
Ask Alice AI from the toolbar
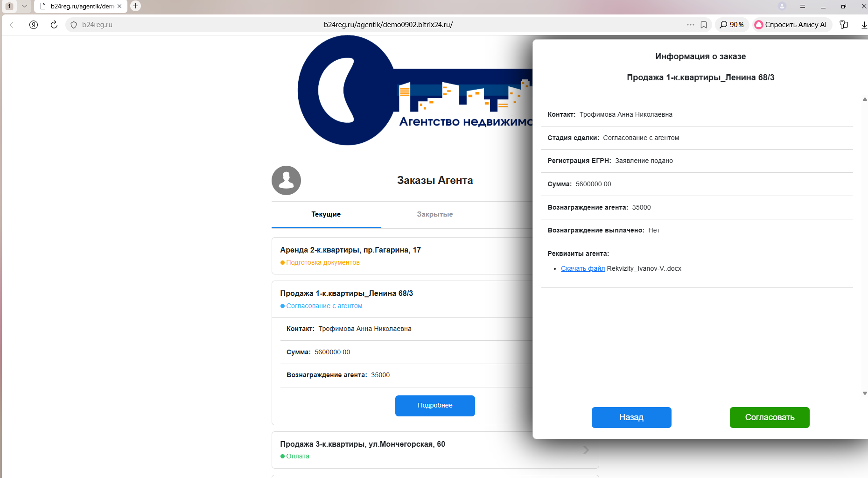click(x=791, y=25)
